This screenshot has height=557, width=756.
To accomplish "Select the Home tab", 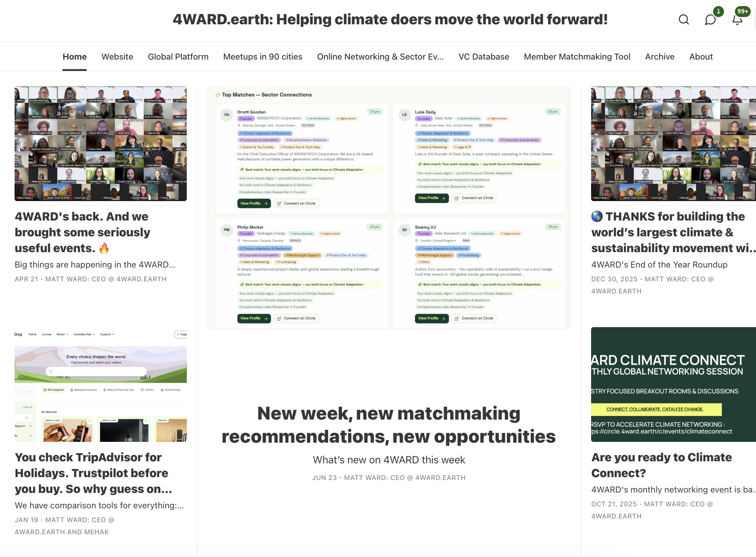I will pyautogui.click(x=75, y=57).
